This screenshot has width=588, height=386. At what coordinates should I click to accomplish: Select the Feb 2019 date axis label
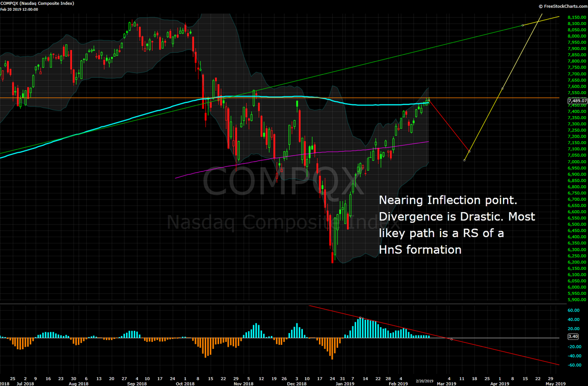coord(398,384)
